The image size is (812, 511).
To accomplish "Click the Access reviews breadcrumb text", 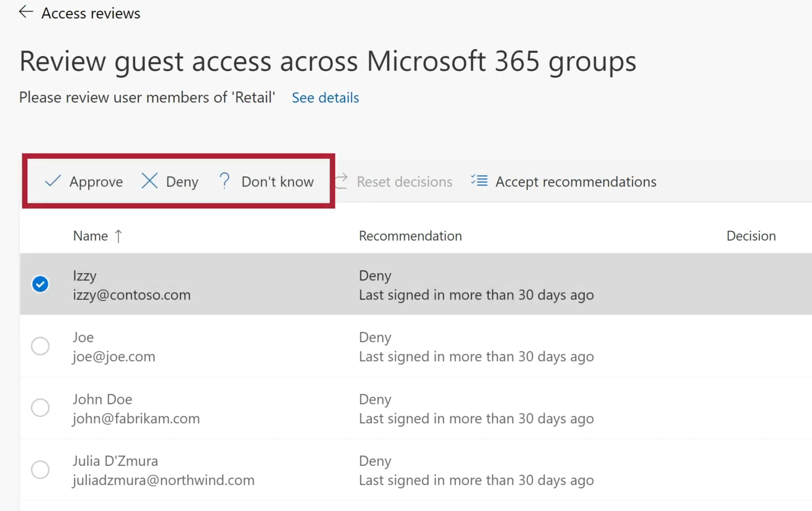I will [91, 13].
